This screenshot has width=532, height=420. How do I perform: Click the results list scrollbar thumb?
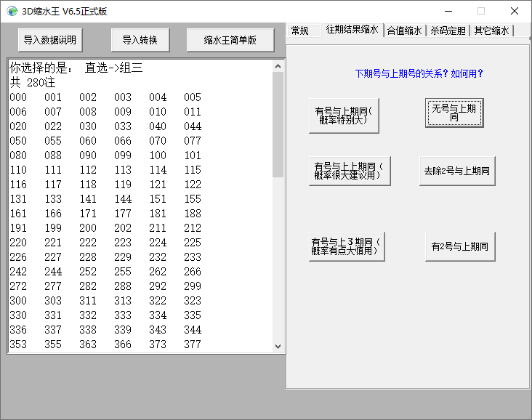[x=278, y=124]
